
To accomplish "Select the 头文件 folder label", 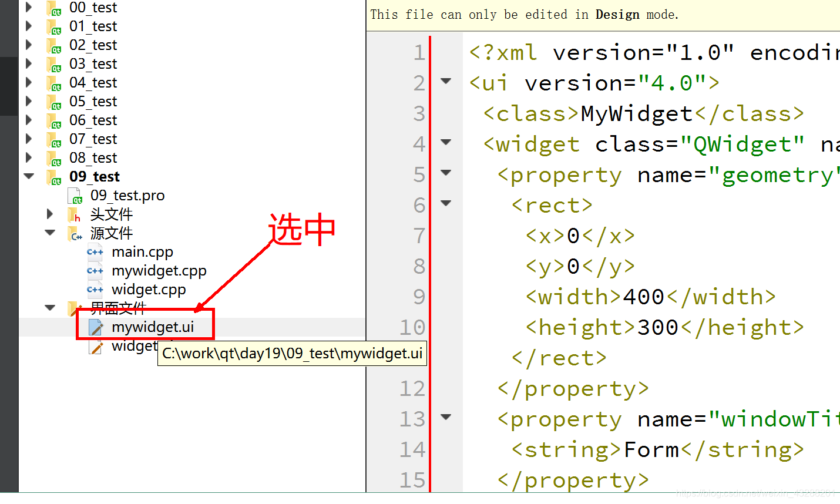I will point(112,214).
